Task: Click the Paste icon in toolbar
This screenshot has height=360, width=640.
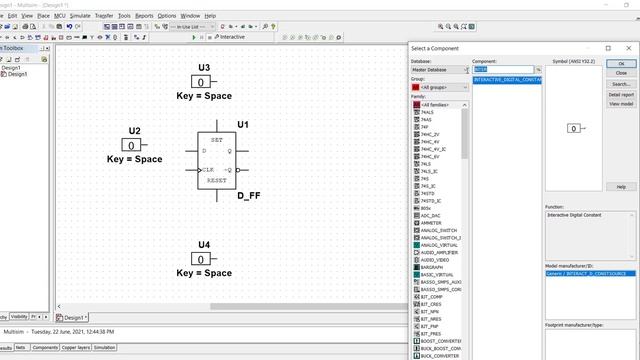Action: (x=59, y=27)
